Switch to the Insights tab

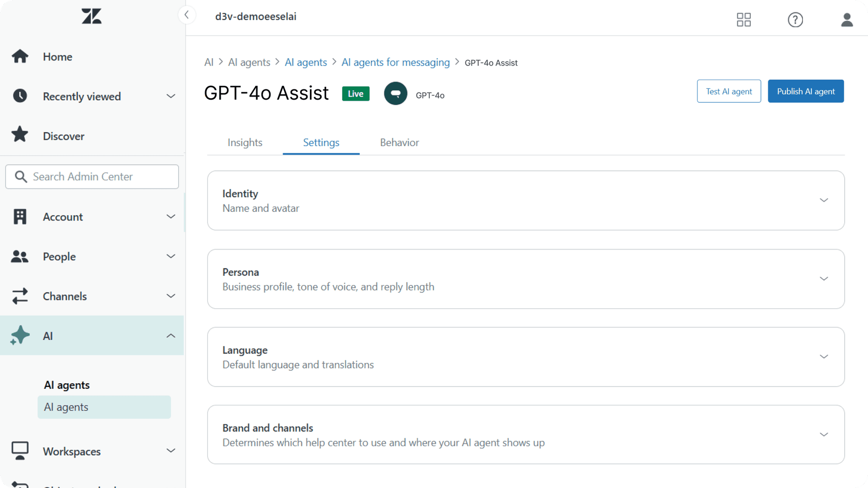(244, 143)
